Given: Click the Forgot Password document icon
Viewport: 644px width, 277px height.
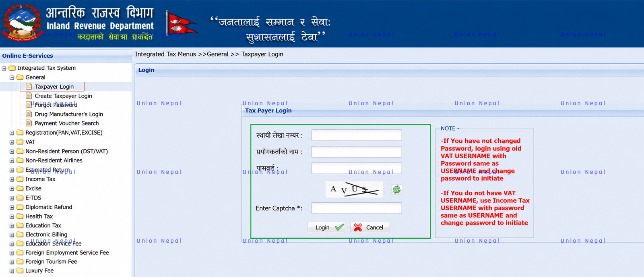Looking at the screenshot, I should click(29, 104).
